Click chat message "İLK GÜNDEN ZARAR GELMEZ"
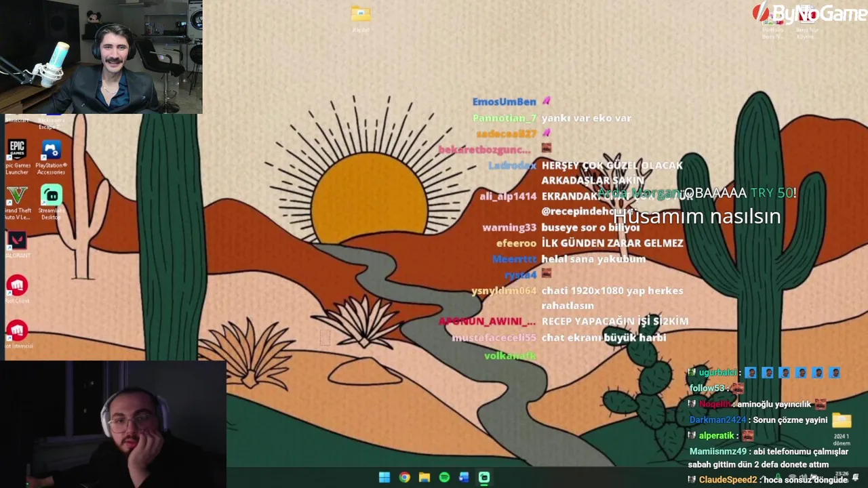868x488 pixels. coord(612,243)
